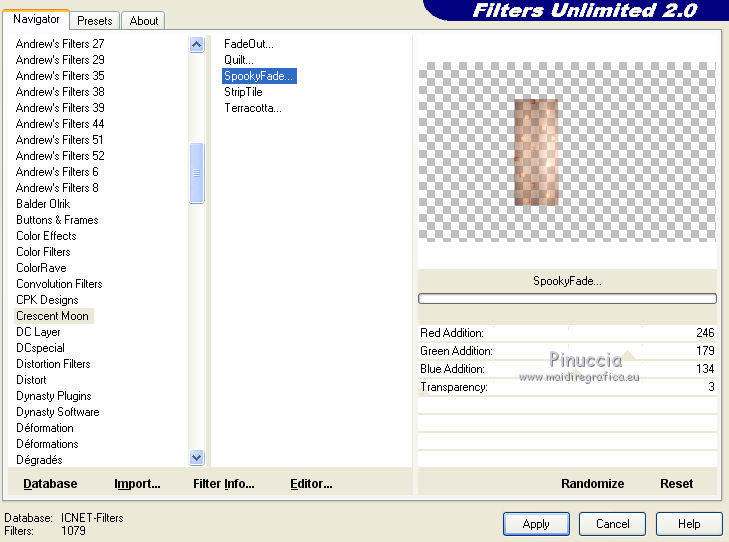The image size is (729, 542).
Task: Click the category list scrollbar thumb
Action: (x=197, y=173)
